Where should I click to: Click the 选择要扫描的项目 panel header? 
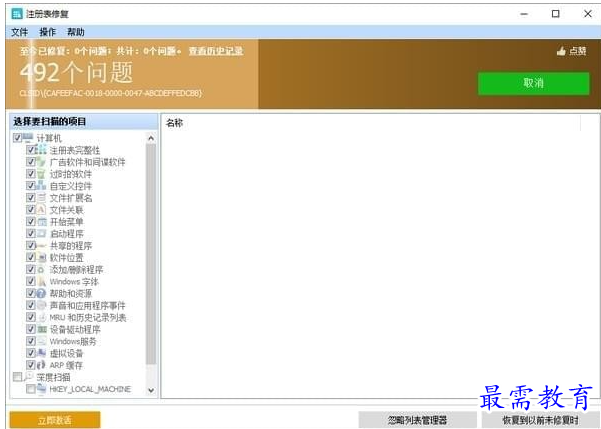[84, 122]
